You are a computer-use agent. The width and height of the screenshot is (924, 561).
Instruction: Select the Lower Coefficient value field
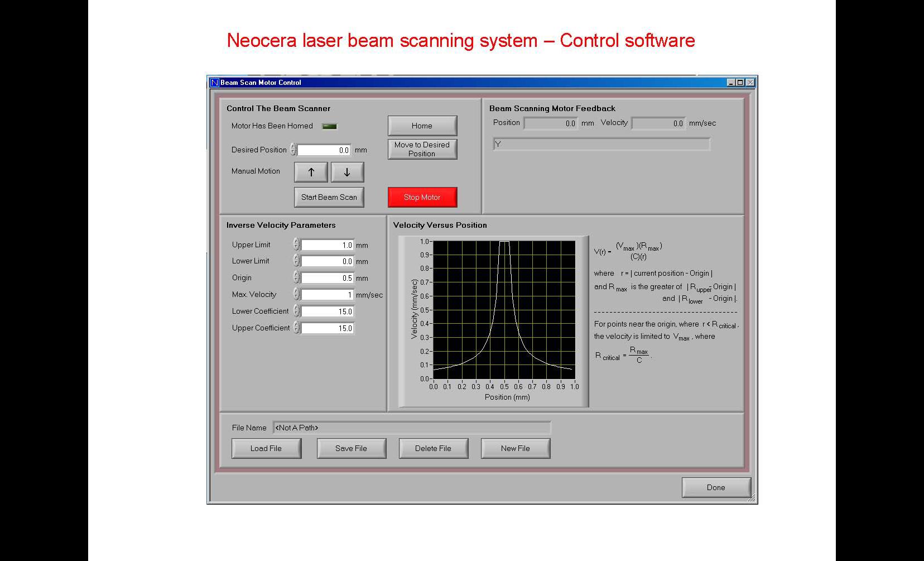[328, 311]
